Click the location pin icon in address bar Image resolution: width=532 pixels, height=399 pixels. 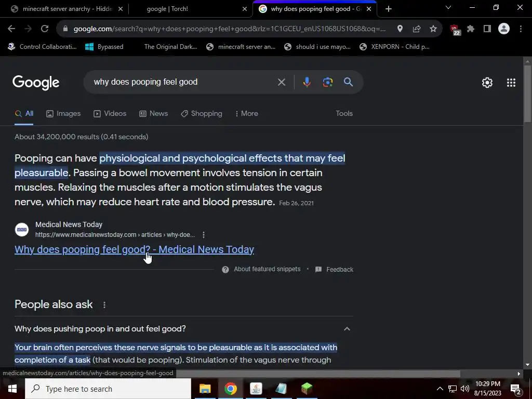tap(400, 29)
